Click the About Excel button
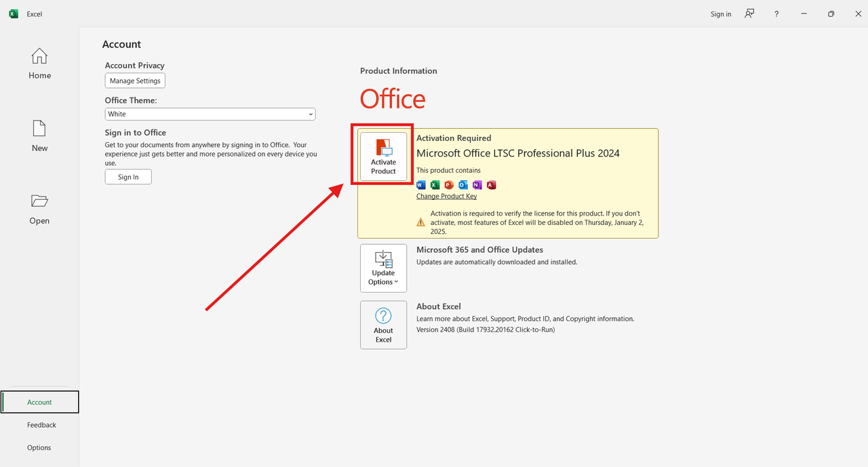The image size is (868, 467). [383, 325]
